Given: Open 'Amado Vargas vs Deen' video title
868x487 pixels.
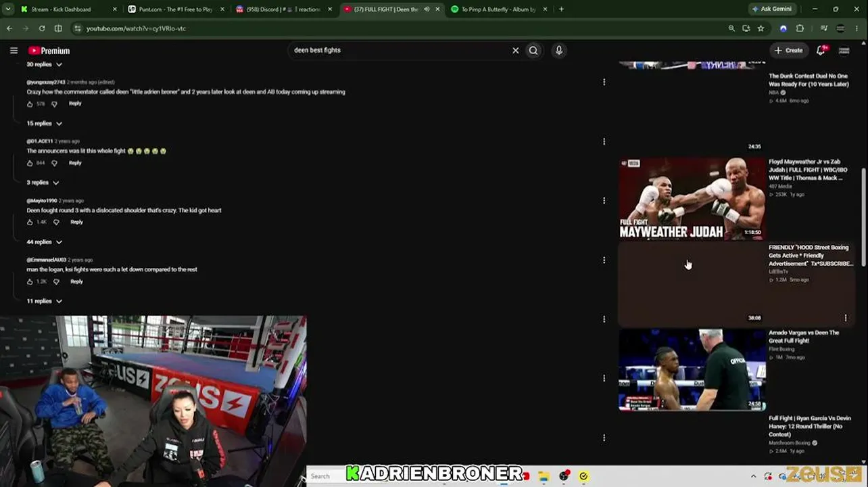Looking at the screenshot, I should (x=804, y=337).
